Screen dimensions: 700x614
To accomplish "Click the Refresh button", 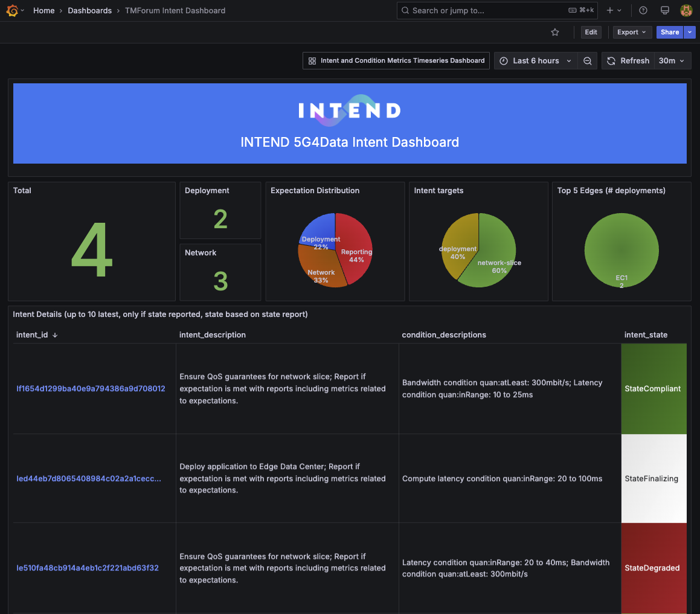I will click(x=628, y=61).
